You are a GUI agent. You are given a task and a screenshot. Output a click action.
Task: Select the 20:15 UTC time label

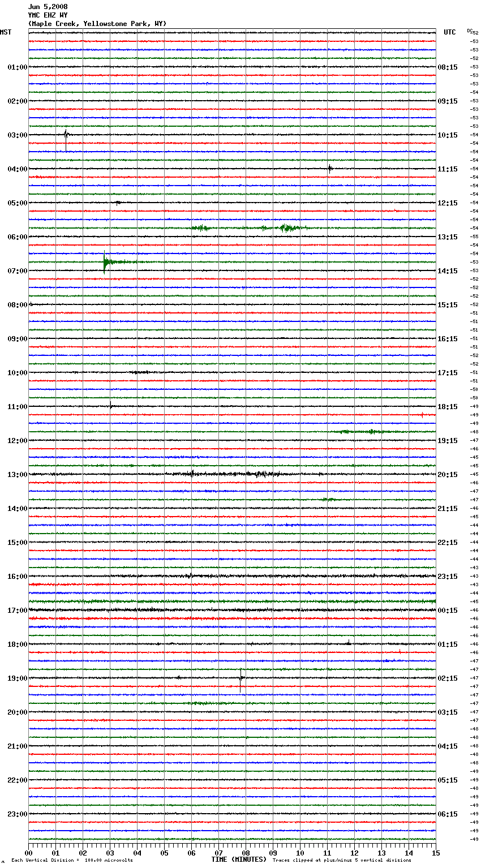[x=448, y=475]
